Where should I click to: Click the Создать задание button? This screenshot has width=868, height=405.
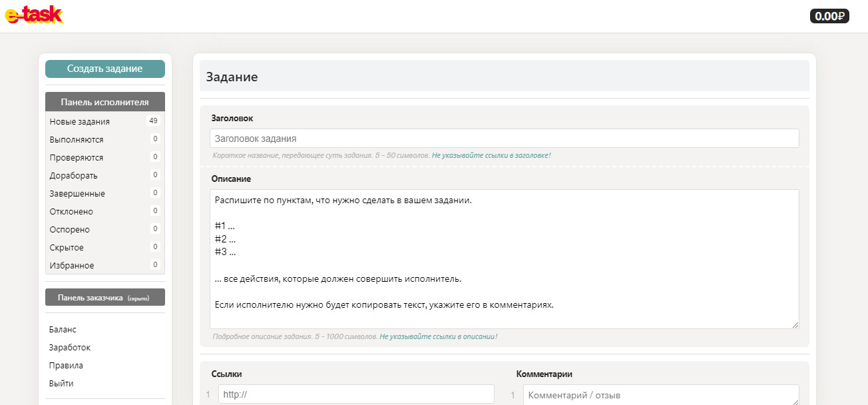(x=105, y=69)
